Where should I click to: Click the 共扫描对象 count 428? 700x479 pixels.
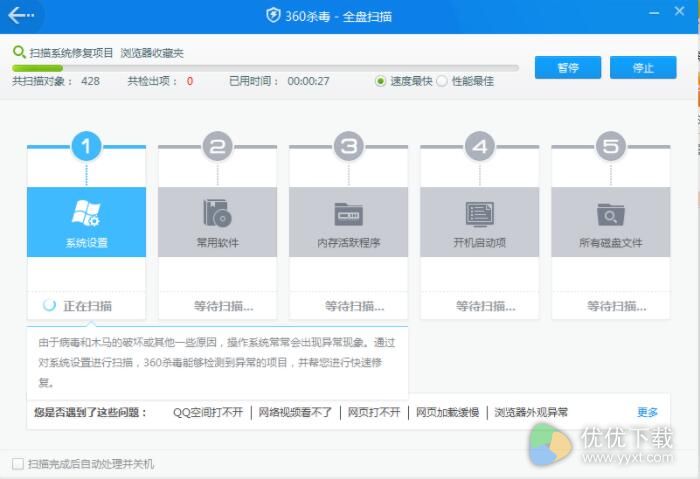click(90, 81)
